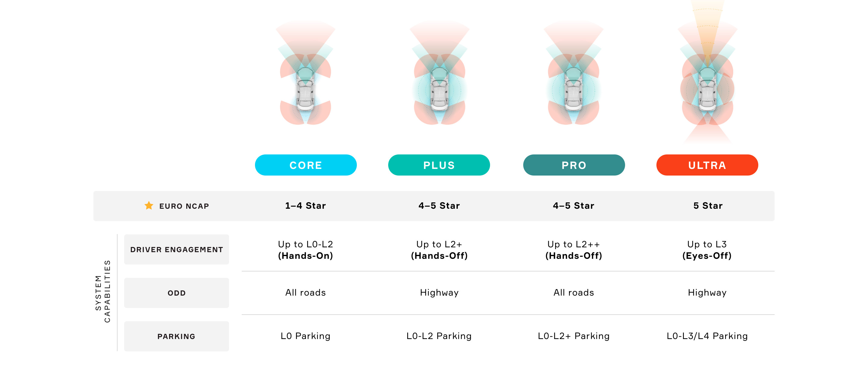
Task: Click the Parking row header box
Action: pos(177,336)
